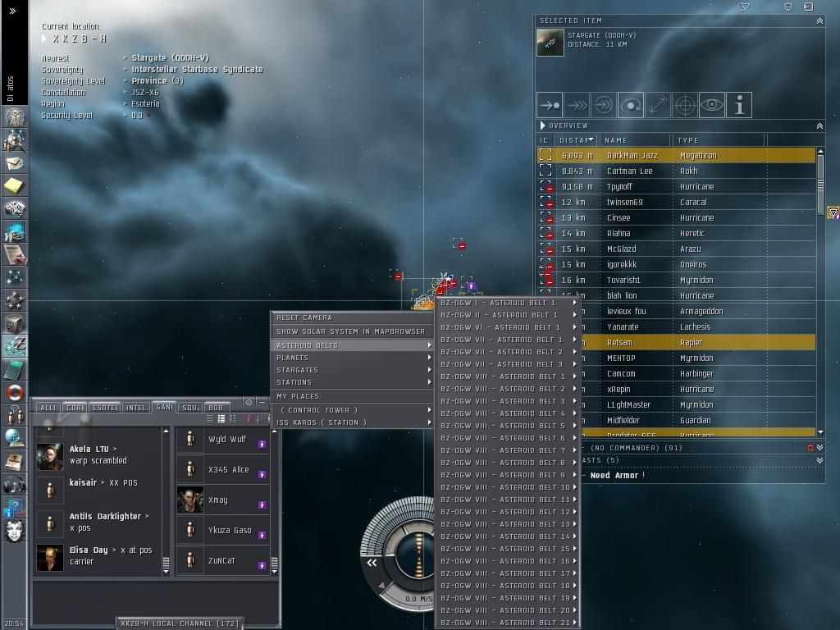Click the Look At eye icon

point(712,105)
